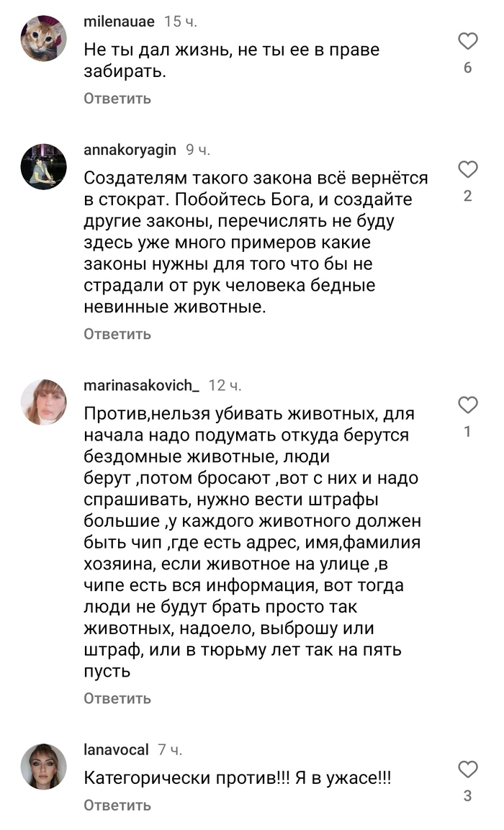
Task: Reply to milenauae's comment
Action: 117,98
